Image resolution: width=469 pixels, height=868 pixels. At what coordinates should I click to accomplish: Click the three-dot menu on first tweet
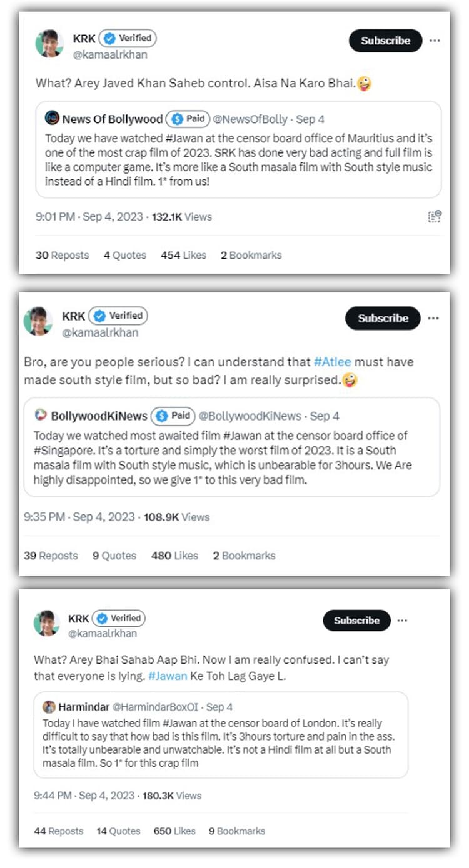click(x=435, y=41)
